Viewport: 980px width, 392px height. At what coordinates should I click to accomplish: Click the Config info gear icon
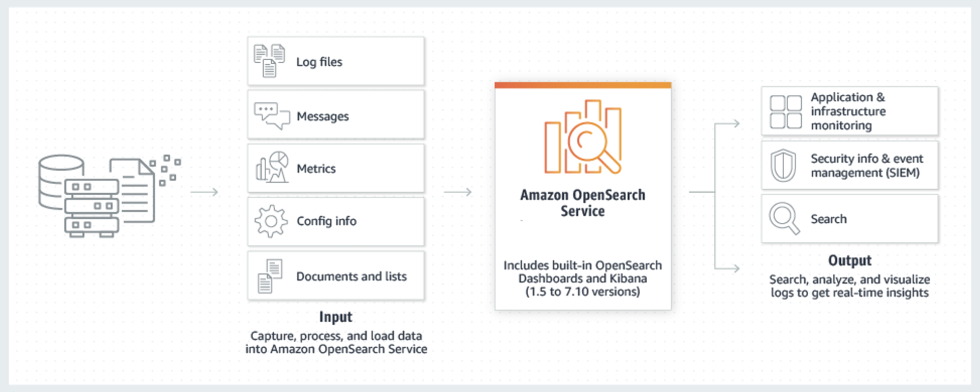271,221
